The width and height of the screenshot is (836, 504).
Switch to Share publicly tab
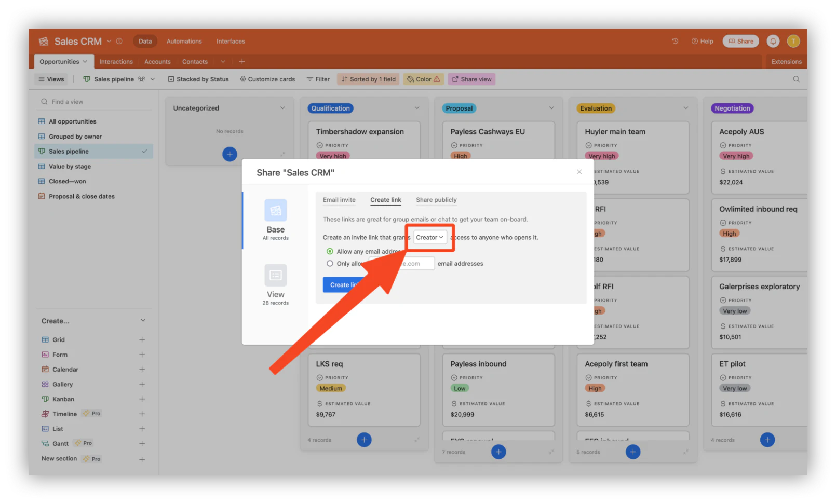436,200
